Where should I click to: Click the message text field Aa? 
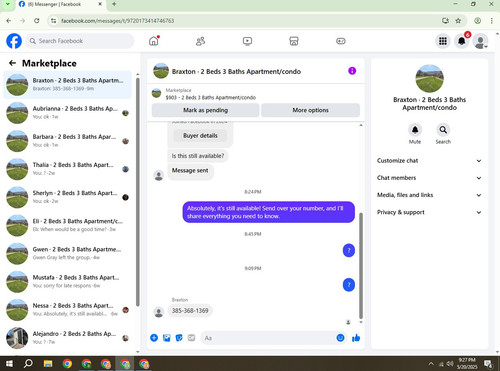pos(268,338)
